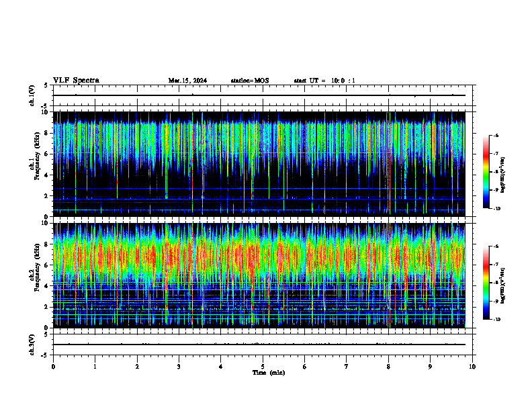Click the "8" kHz tick on ch.1 frequency axis
Viewport: 532px width, 411px height.
tap(46, 133)
